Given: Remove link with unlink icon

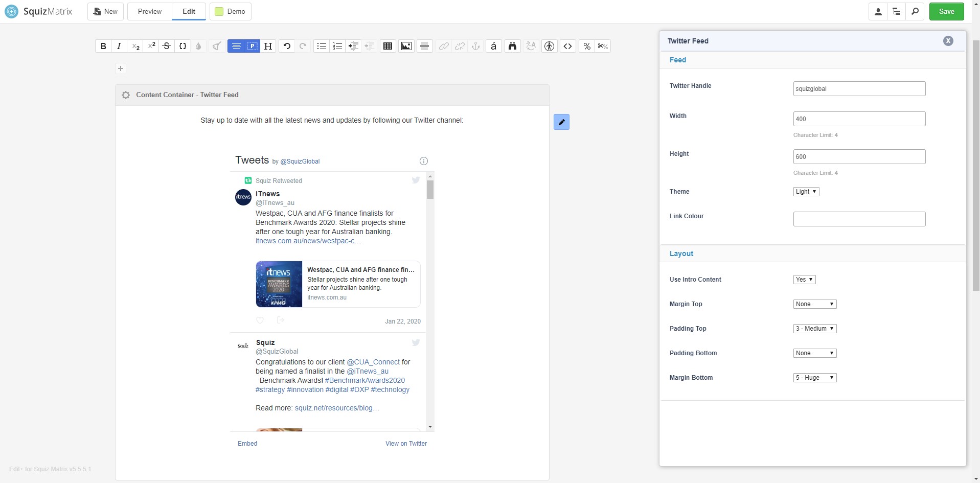Looking at the screenshot, I should (x=460, y=46).
